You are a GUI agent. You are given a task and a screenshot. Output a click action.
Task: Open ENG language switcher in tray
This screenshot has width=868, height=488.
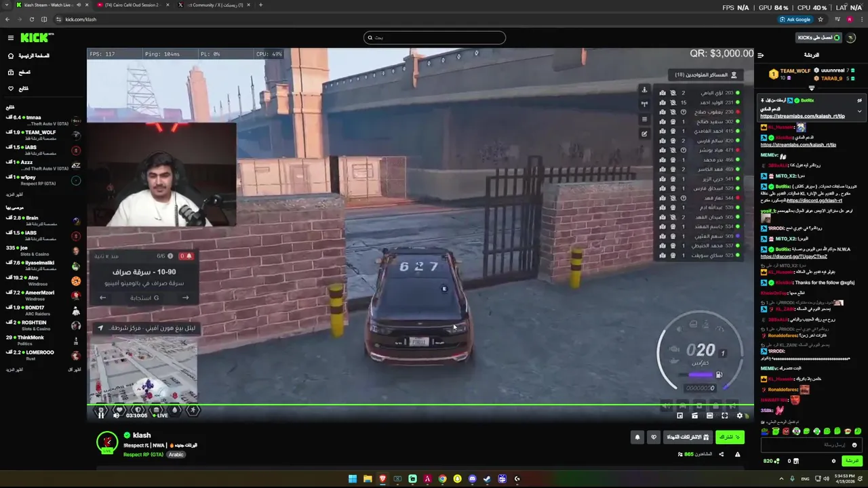(x=805, y=479)
